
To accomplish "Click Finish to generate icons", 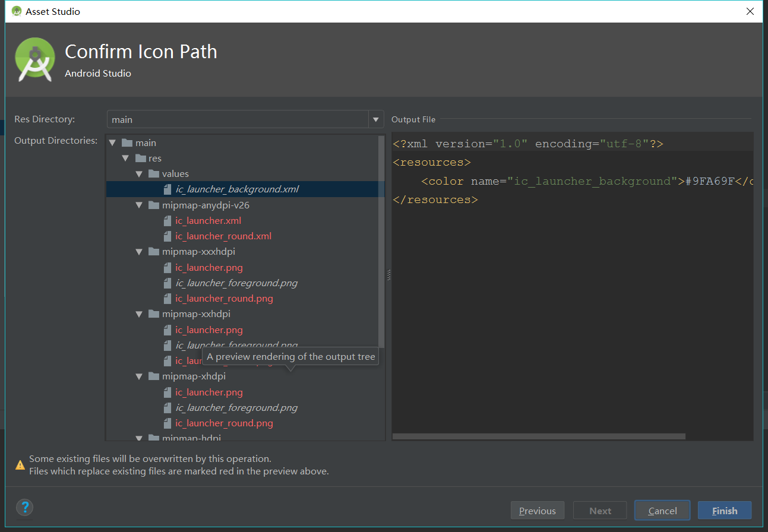I will [x=725, y=511].
